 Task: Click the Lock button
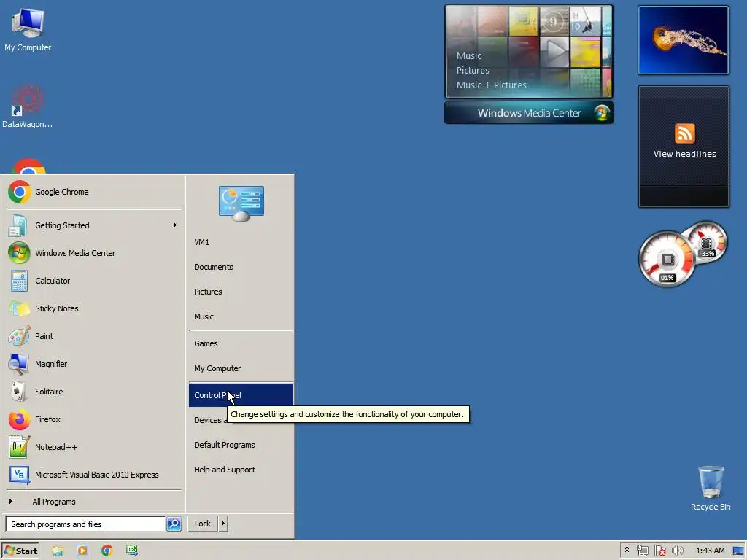tap(203, 524)
